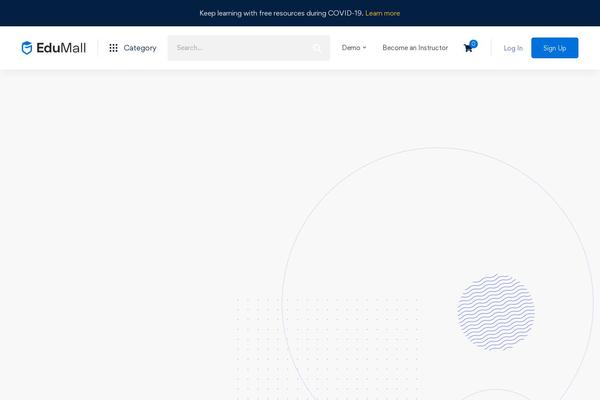Click the EduMall brand name text

pyautogui.click(x=61, y=48)
